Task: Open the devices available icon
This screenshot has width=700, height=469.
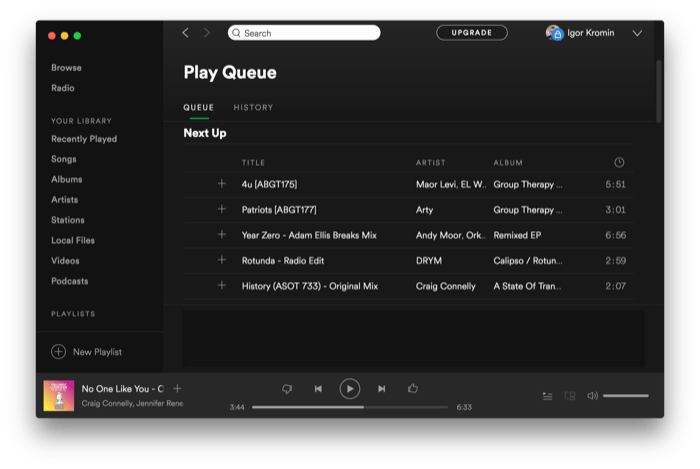Action: [x=570, y=396]
